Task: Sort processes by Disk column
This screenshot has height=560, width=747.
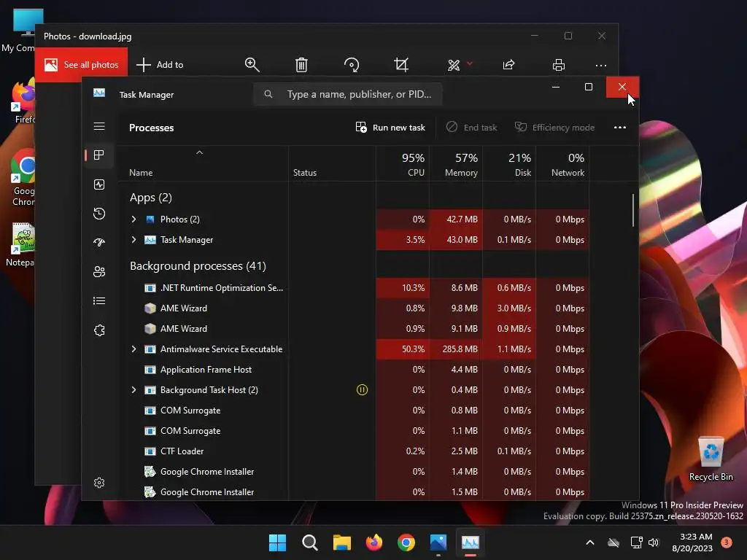Action: tap(509, 164)
